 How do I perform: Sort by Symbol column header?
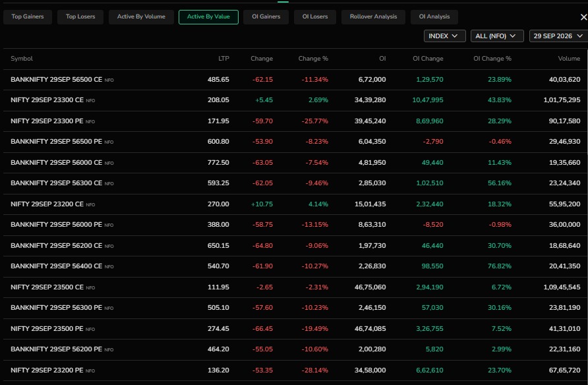(x=21, y=59)
